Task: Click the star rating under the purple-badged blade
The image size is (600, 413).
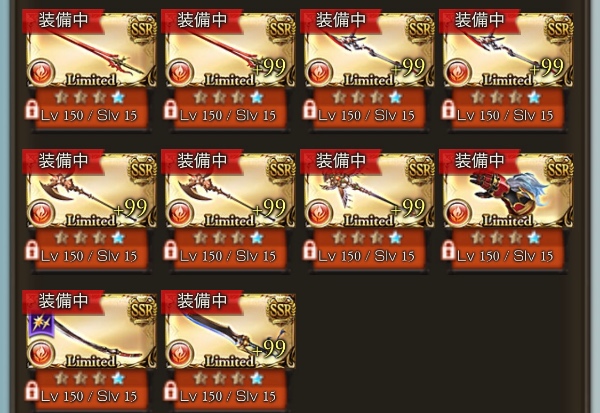Action: tap(90, 379)
